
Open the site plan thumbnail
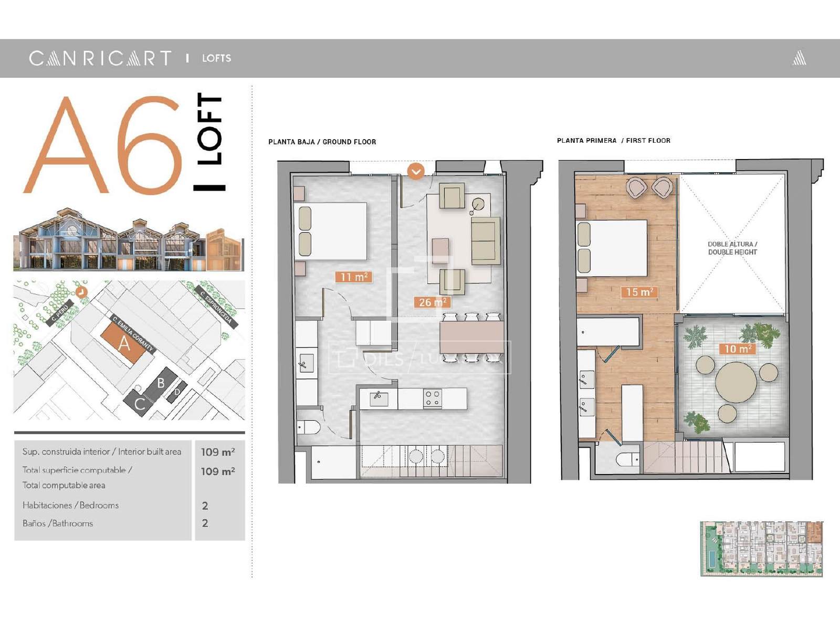coord(762,549)
